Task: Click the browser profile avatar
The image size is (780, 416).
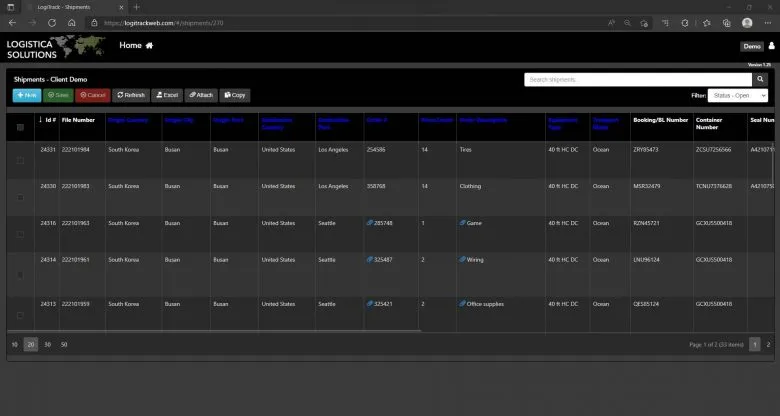Action: click(x=747, y=23)
